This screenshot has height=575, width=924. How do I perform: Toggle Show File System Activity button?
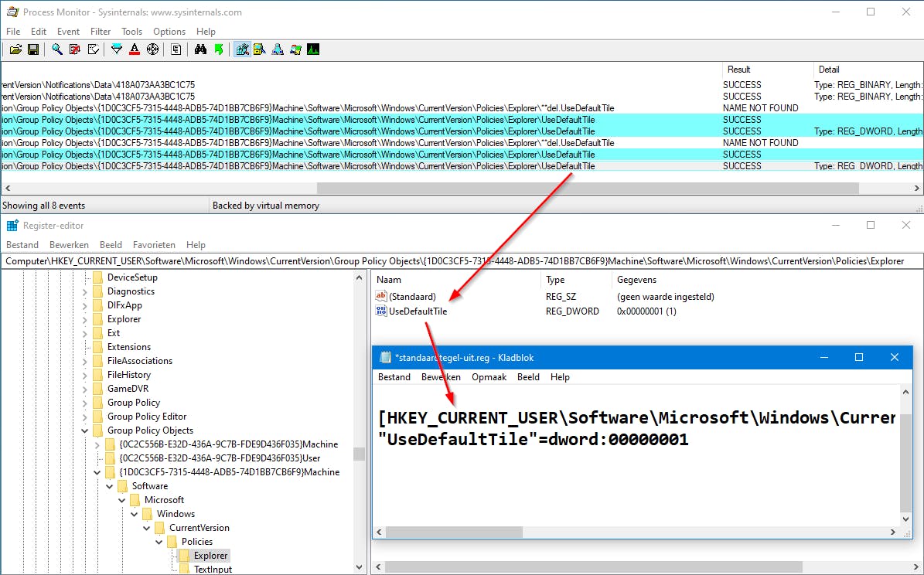260,50
